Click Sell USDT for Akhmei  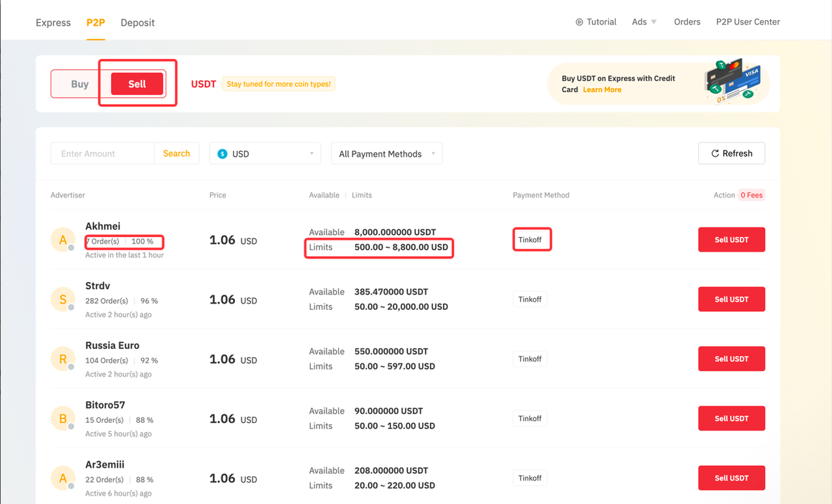pos(731,240)
